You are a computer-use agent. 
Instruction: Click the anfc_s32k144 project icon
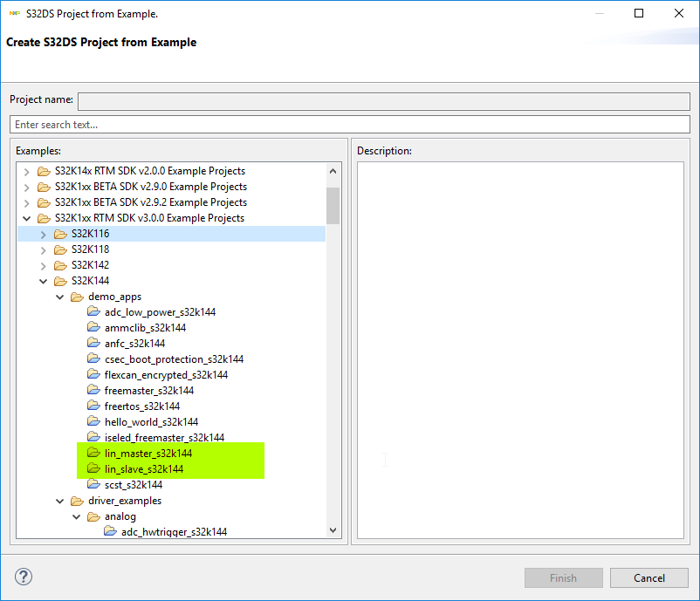click(x=93, y=343)
